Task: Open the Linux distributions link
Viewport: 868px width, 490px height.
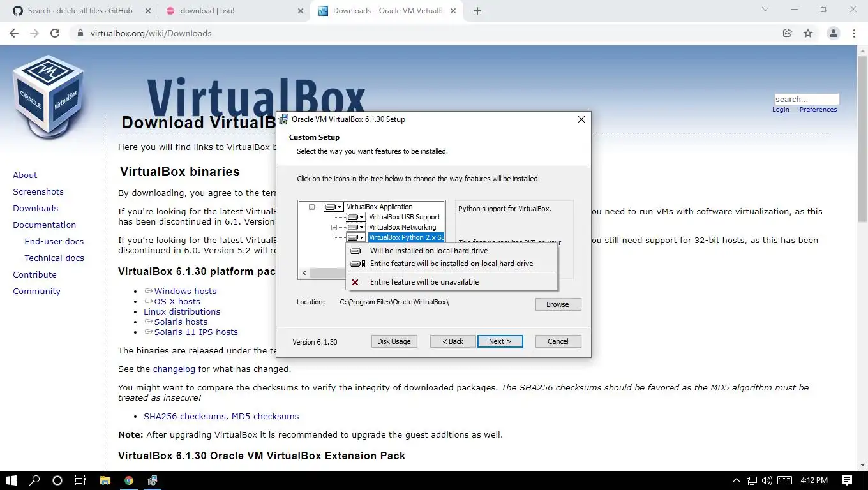Action: (x=182, y=311)
